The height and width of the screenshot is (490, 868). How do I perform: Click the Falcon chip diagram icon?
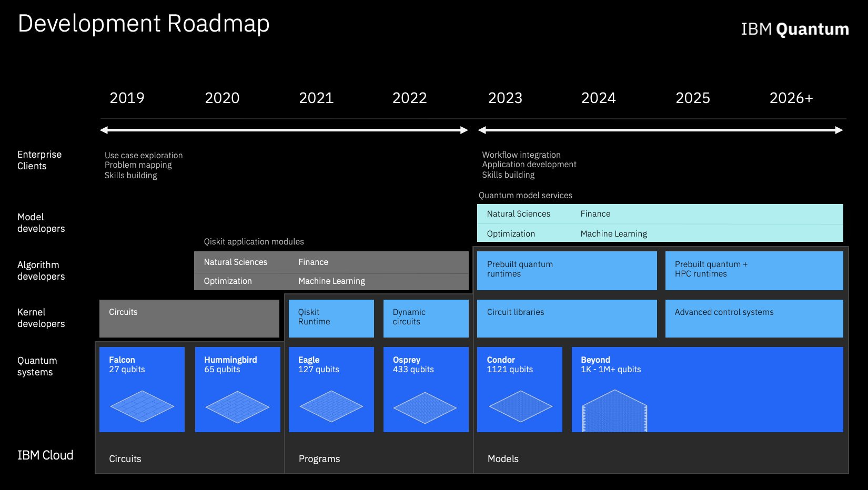[142, 406]
